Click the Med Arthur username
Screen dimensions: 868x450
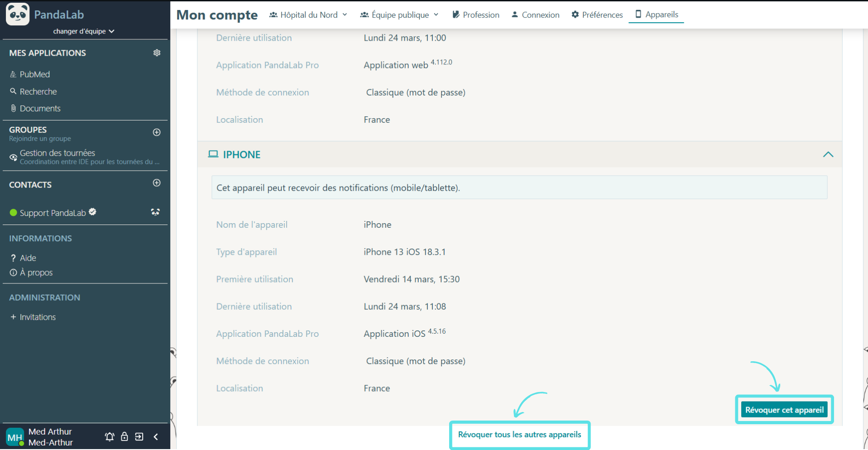[50, 432]
